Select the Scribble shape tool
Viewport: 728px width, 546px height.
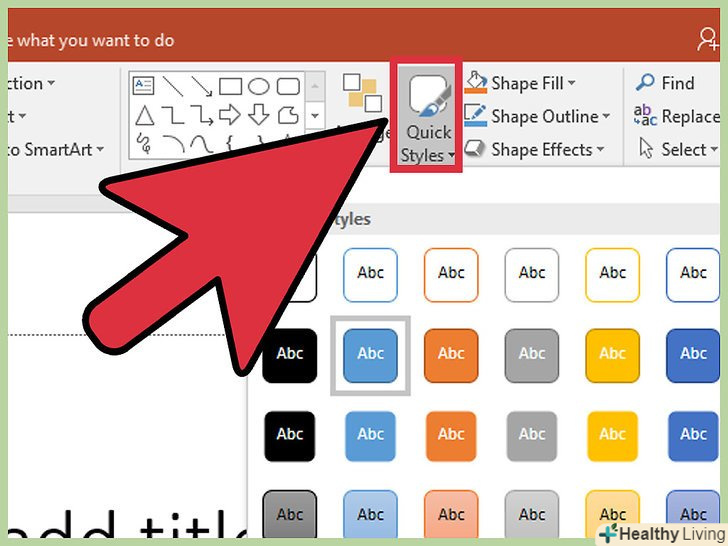144,143
